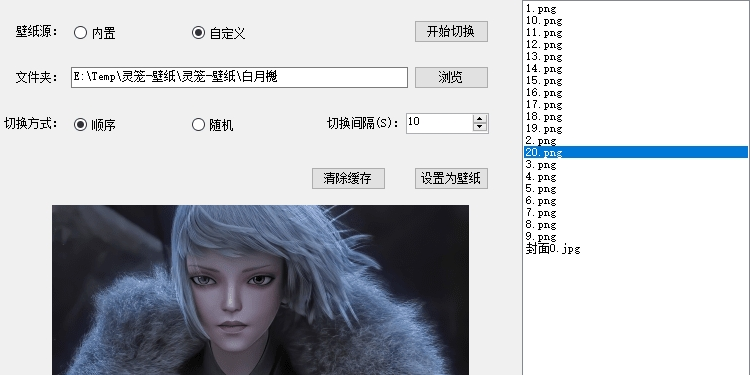The height and width of the screenshot is (375, 750).
Task: Click the 清除缓存 button
Action: tap(348, 178)
